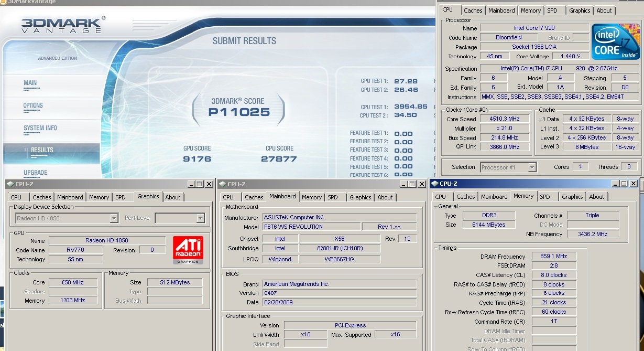Image resolution: width=644 pixels, height=351 pixels.
Task: Click CPU-Z icon in Mainboard window title bar
Action: (222, 184)
